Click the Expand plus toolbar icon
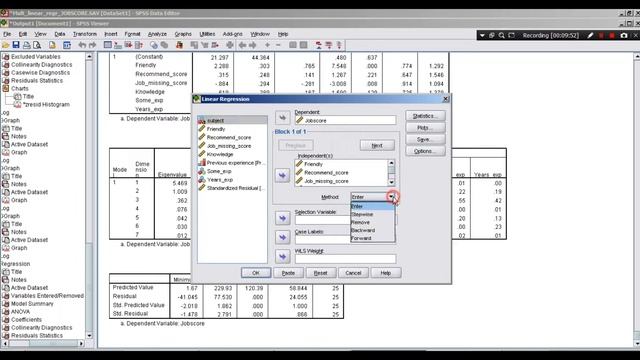The height and width of the screenshot is (360, 640). pyautogui.click(x=267, y=45)
